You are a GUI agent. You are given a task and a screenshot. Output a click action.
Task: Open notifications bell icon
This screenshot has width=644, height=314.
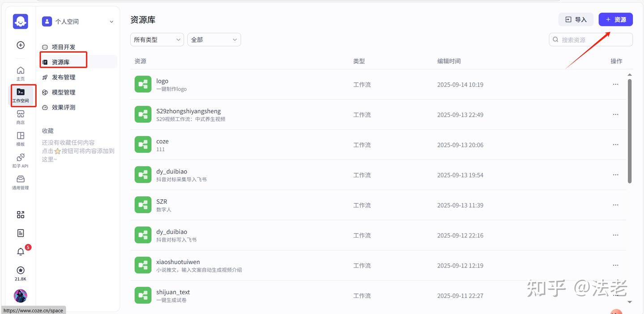coord(21,252)
